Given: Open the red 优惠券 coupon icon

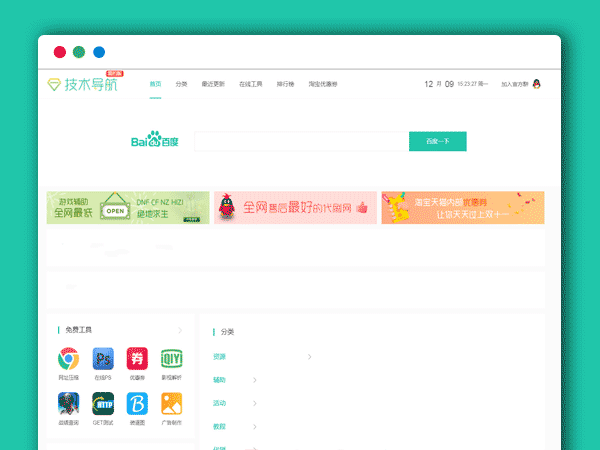Looking at the screenshot, I should (x=137, y=359).
